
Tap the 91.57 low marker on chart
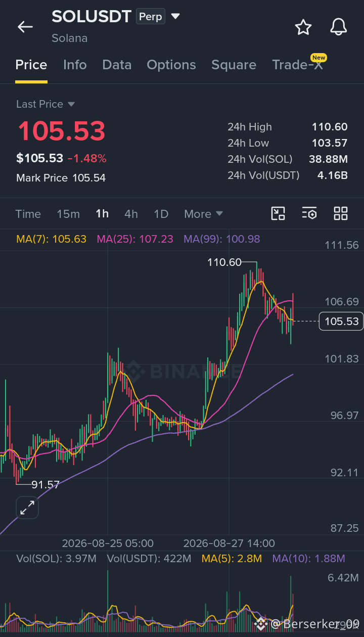[45, 484]
